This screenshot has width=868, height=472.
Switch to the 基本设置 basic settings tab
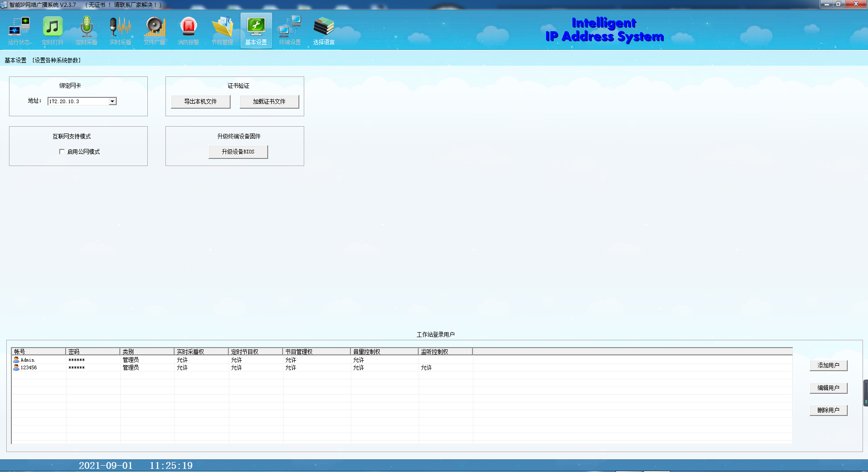click(x=256, y=30)
